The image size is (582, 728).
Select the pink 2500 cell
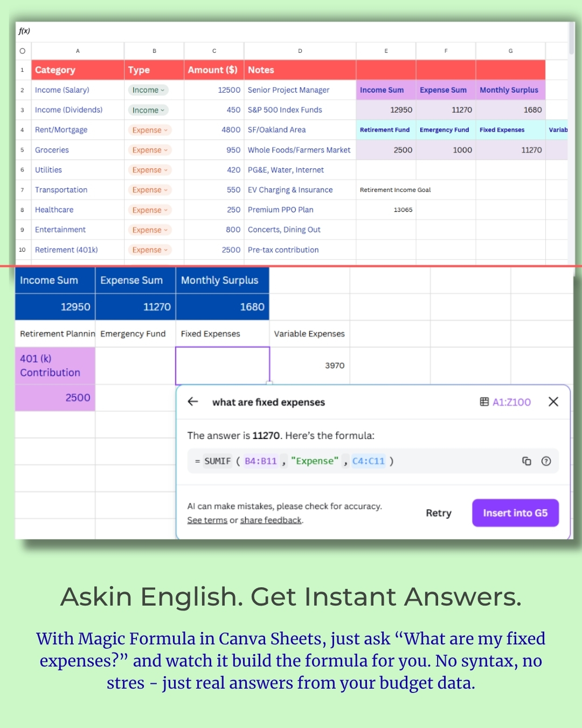coord(55,398)
